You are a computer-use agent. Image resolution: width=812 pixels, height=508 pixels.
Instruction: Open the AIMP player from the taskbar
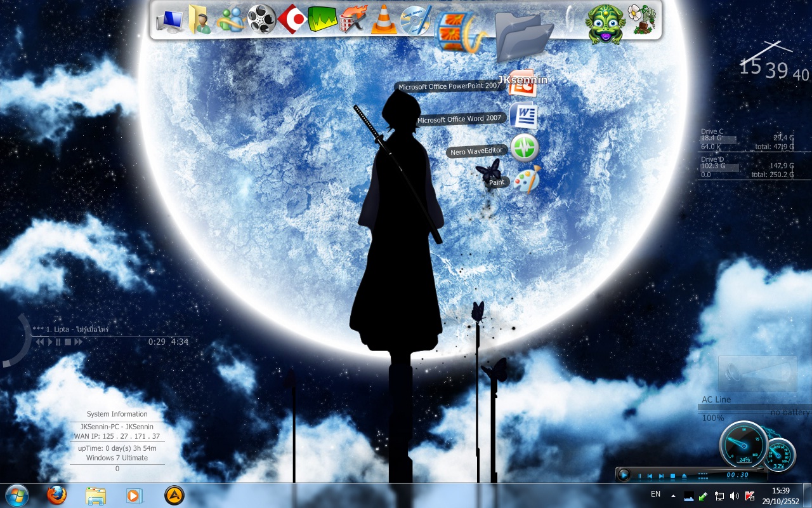click(174, 495)
